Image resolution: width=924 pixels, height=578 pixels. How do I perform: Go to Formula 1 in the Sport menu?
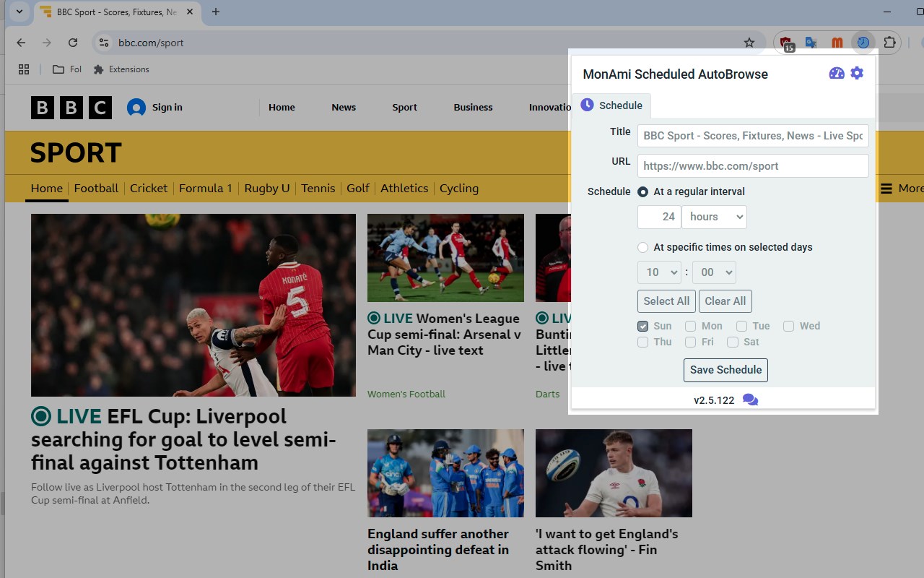point(206,189)
